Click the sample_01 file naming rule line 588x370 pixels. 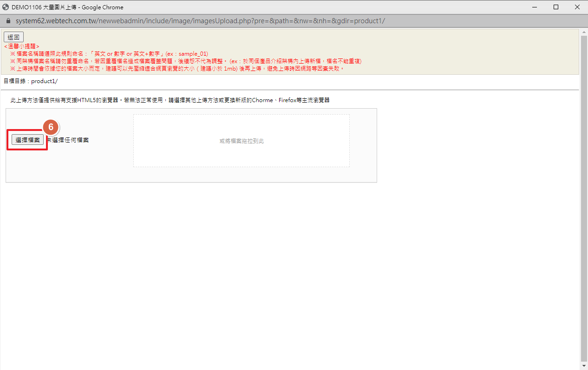tap(109, 54)
